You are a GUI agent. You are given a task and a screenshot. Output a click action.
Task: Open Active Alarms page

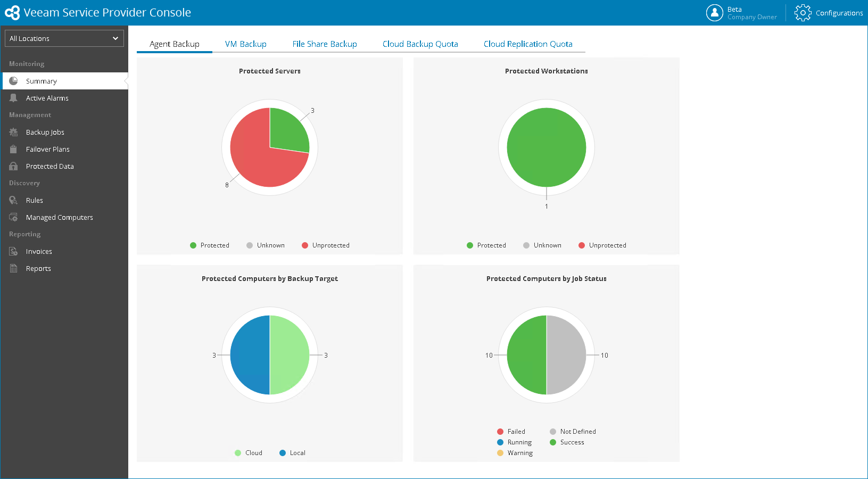pos(64,98)
